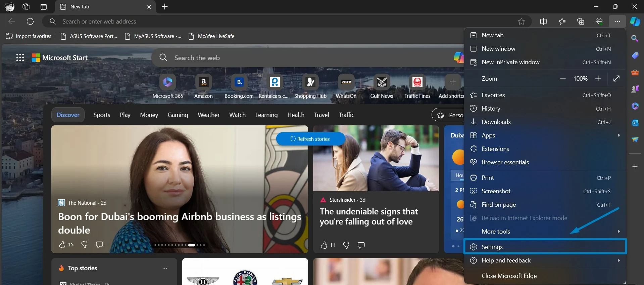Click the Browser essentials heart icon in toolbar

point(599,22)
